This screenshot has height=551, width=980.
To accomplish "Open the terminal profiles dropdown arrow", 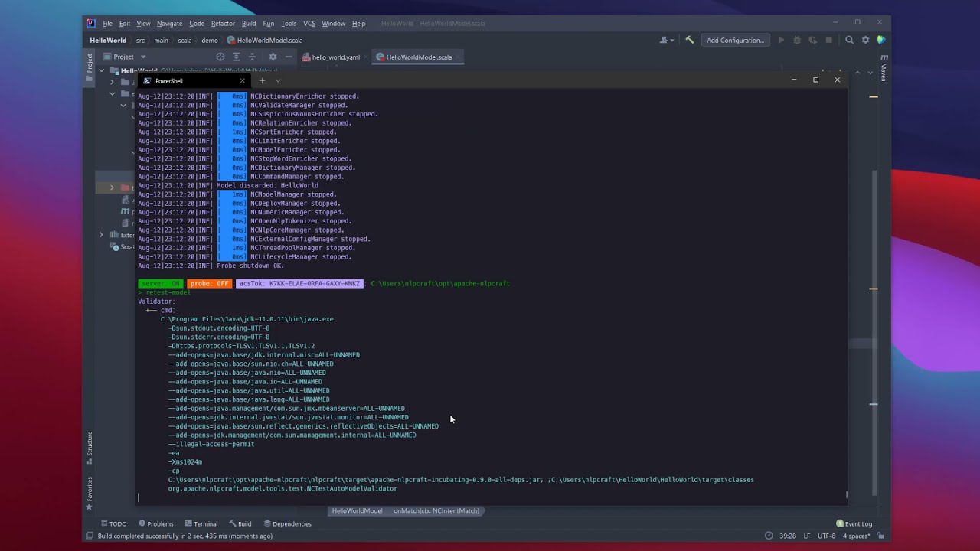I will point(278,80).
